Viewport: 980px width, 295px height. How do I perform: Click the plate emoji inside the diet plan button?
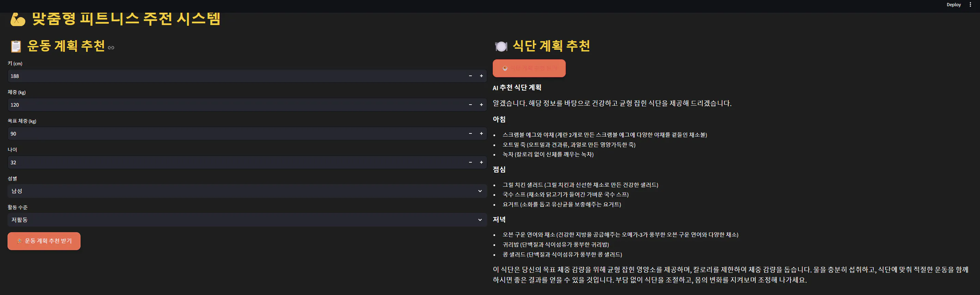[x=505, y=68]
